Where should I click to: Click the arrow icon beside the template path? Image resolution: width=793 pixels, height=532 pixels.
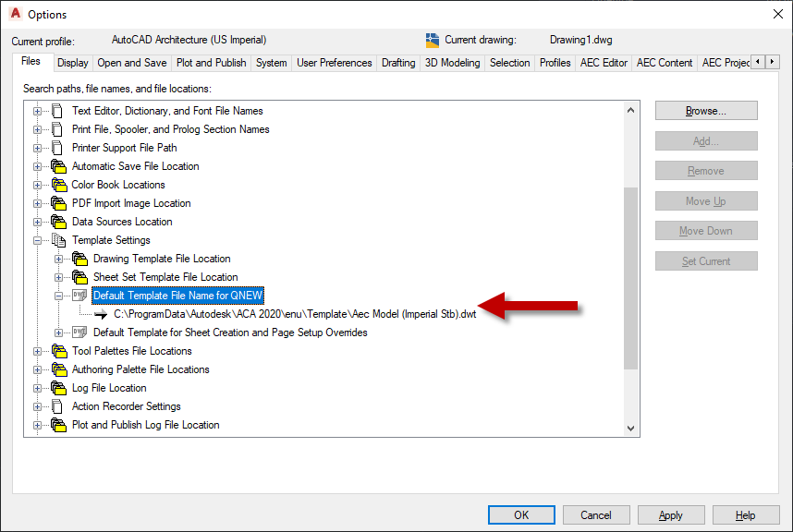[x=101, y=314]
